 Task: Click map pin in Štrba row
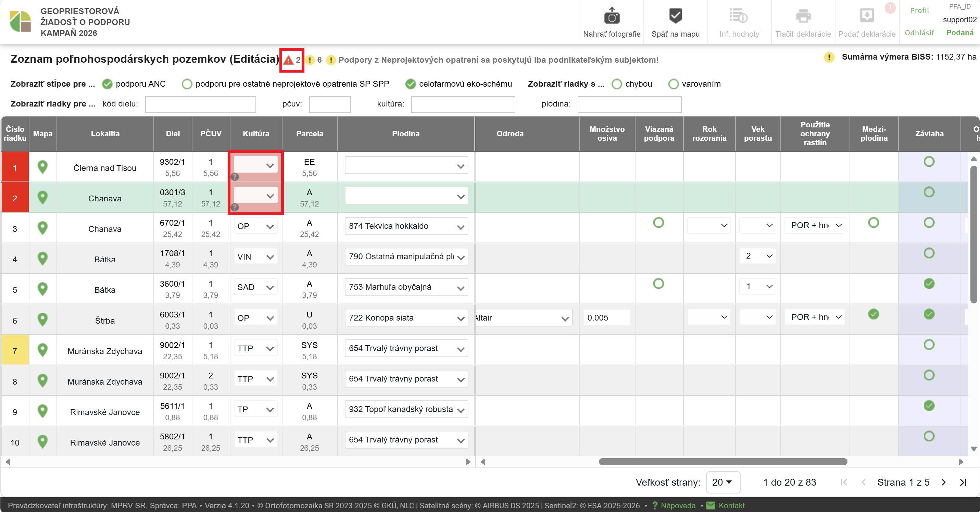click(x=42, y=320)
